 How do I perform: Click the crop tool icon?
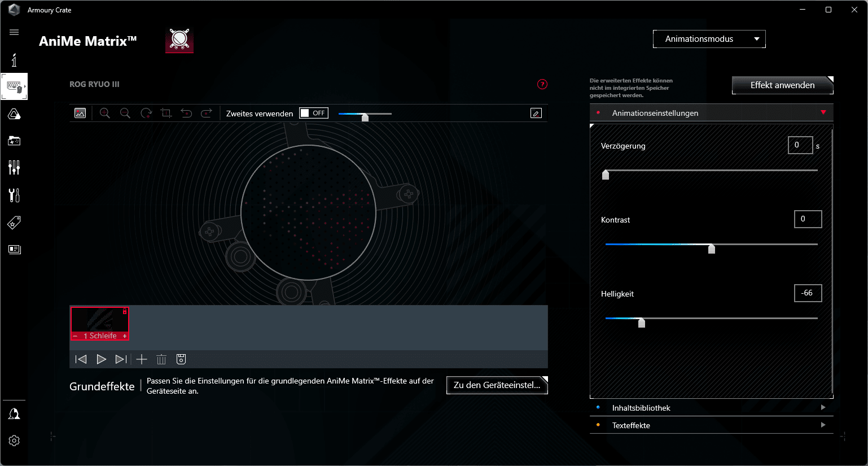click(x=166, y=114)
